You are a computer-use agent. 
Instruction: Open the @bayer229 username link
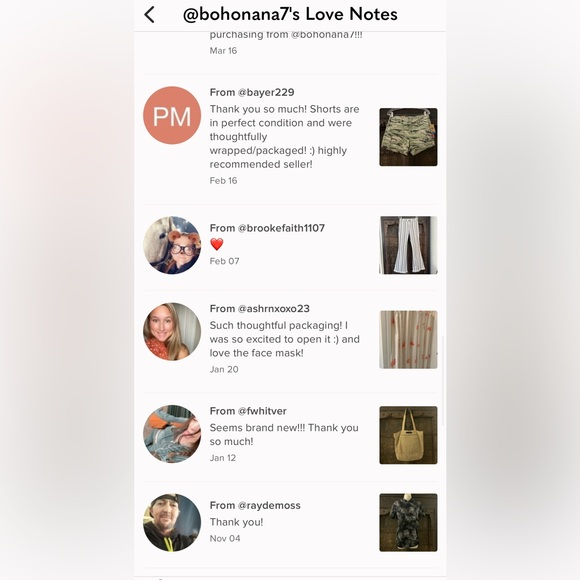click(x=266, y=92)
